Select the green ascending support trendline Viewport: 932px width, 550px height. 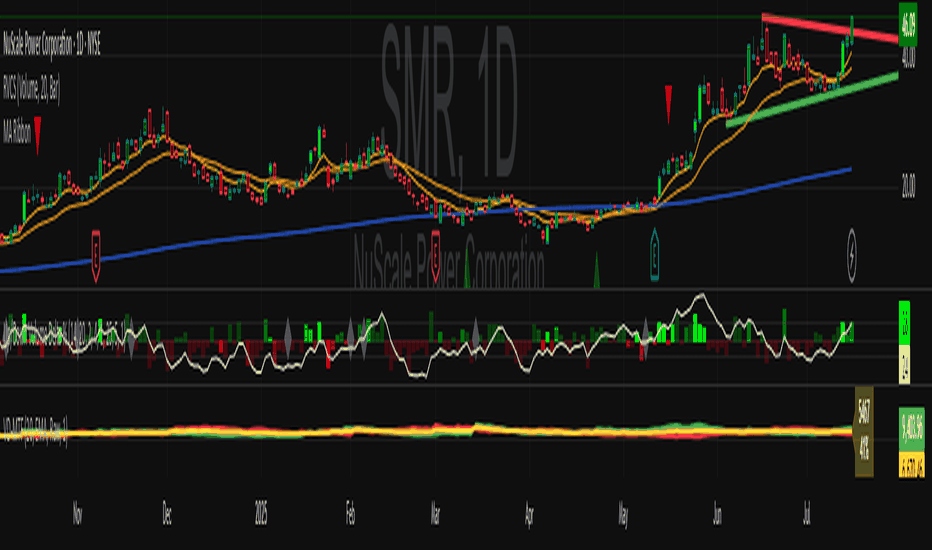coord(812,100)
